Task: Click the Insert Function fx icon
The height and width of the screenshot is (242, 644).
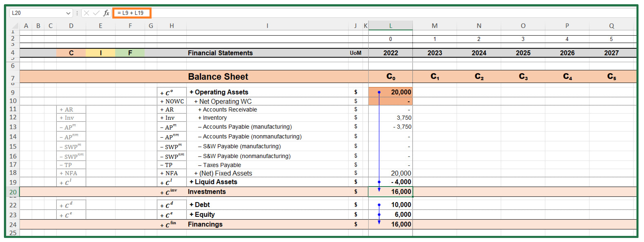Action: pyautogui.click(x=106, y=13)
